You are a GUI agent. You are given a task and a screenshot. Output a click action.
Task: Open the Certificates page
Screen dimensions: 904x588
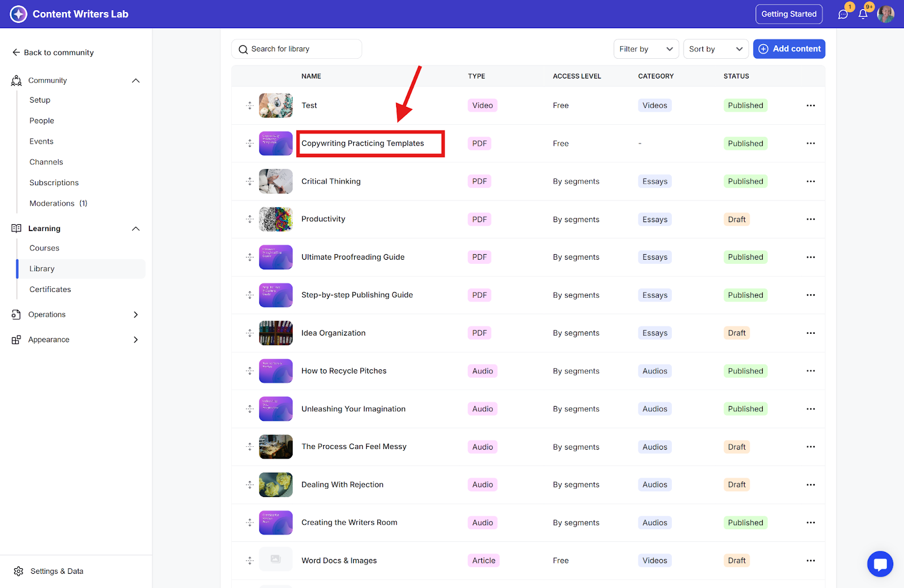click(50, 289)
